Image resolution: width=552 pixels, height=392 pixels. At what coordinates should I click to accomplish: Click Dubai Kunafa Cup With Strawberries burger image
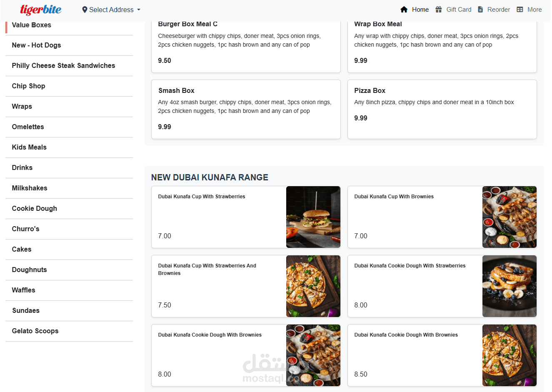pyautogui.click(x=313, y=217)
